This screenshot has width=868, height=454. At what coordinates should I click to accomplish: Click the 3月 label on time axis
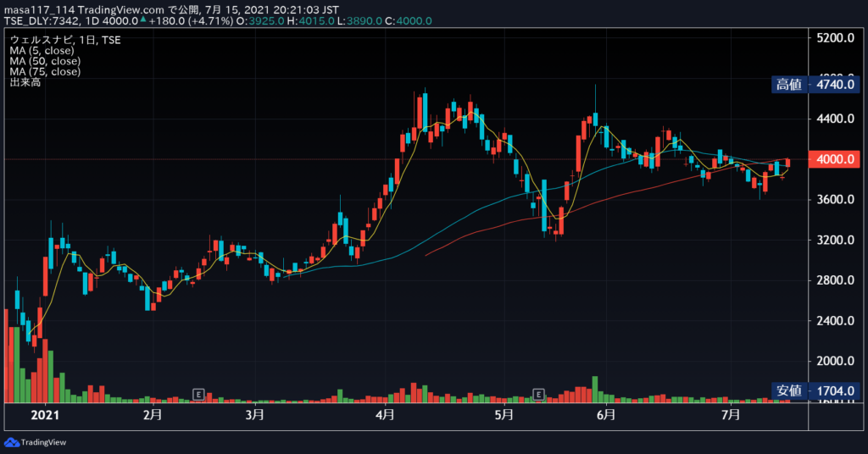(x=254, y=415)
